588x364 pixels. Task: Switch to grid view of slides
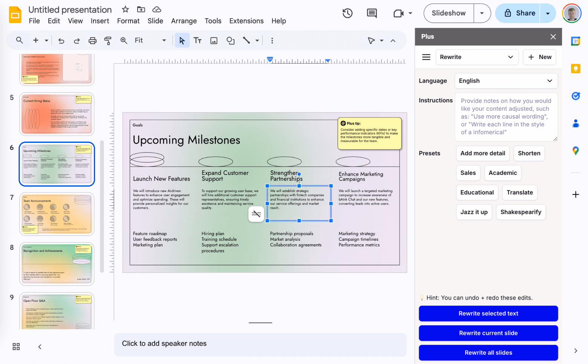pyautogui.click(x=16, y=347)
